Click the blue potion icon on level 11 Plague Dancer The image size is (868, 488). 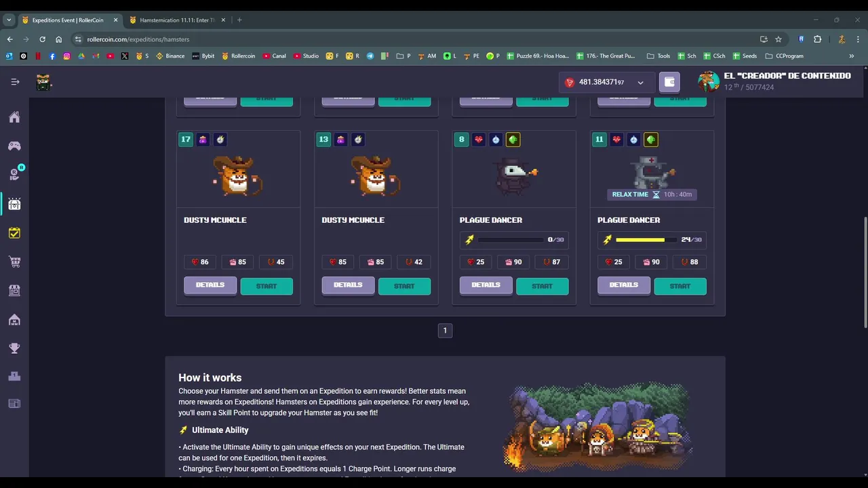pos(633,140)
